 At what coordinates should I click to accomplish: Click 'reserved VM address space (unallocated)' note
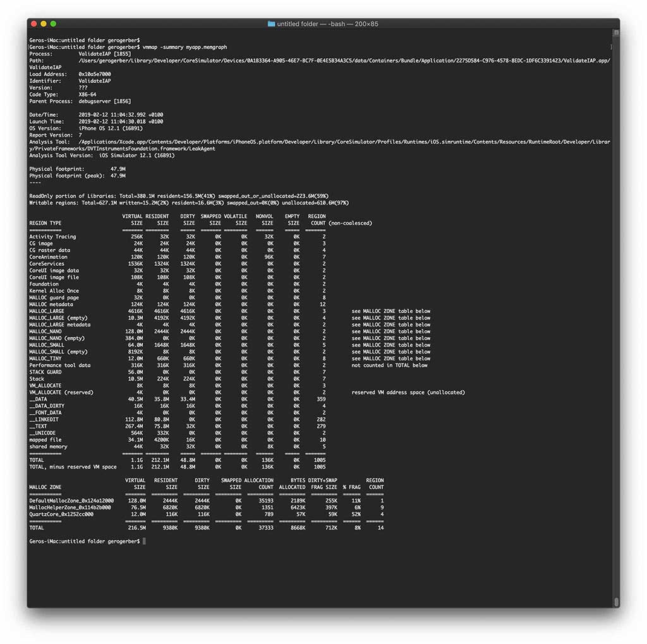pos(408,392)
